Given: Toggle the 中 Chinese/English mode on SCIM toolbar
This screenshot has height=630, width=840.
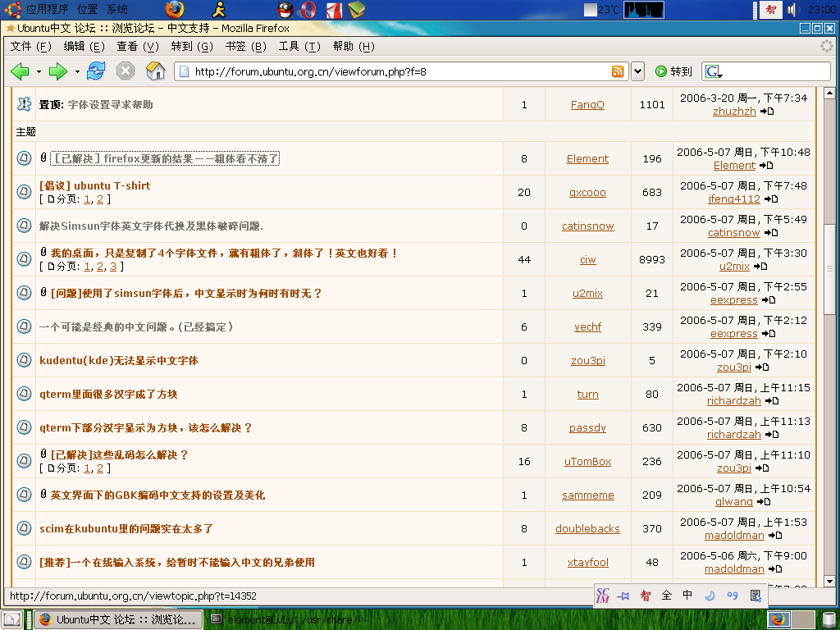Looking at the screenshot, I should coord(688,596).
